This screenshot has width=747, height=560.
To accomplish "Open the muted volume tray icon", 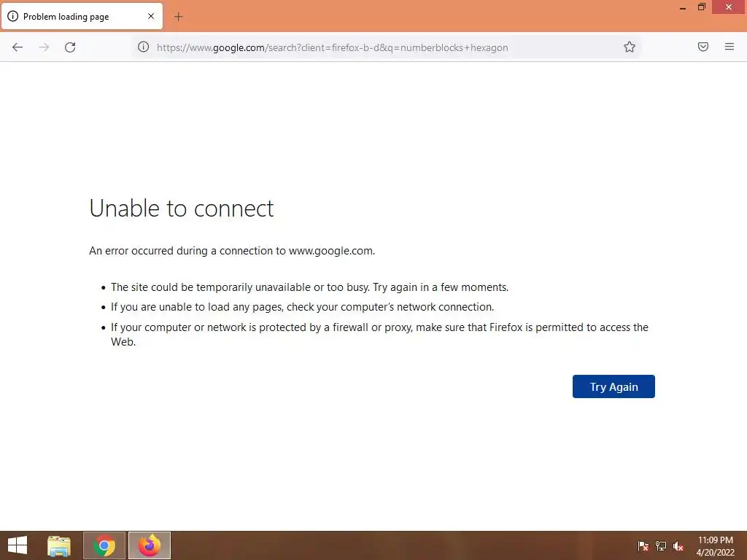I will pyautogui.click(x=678, y=546).
